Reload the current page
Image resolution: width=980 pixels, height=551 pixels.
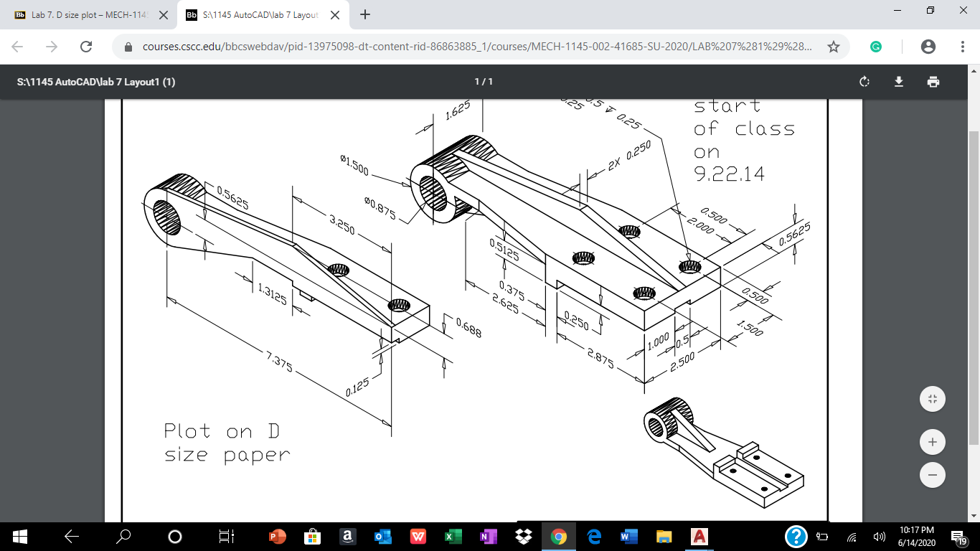86,47
